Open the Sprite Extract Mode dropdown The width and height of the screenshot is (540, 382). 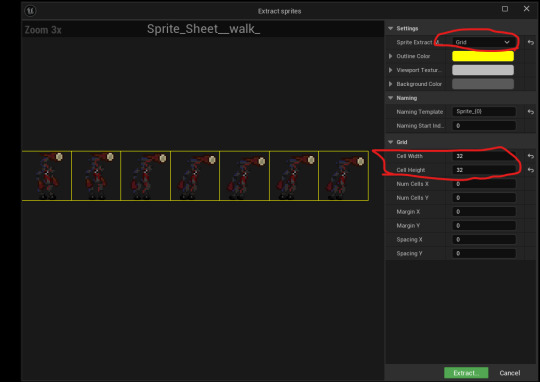point(483,42)
